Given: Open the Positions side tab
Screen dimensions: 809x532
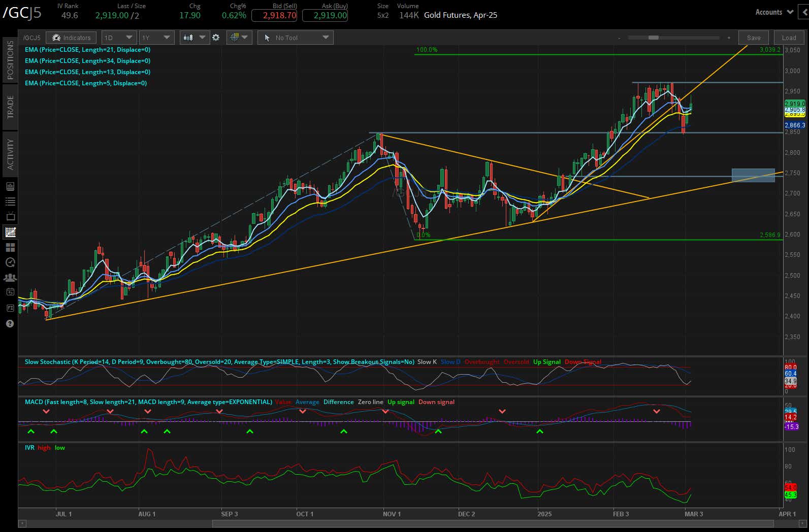Looking at the screenshot, I should point(10,60).
